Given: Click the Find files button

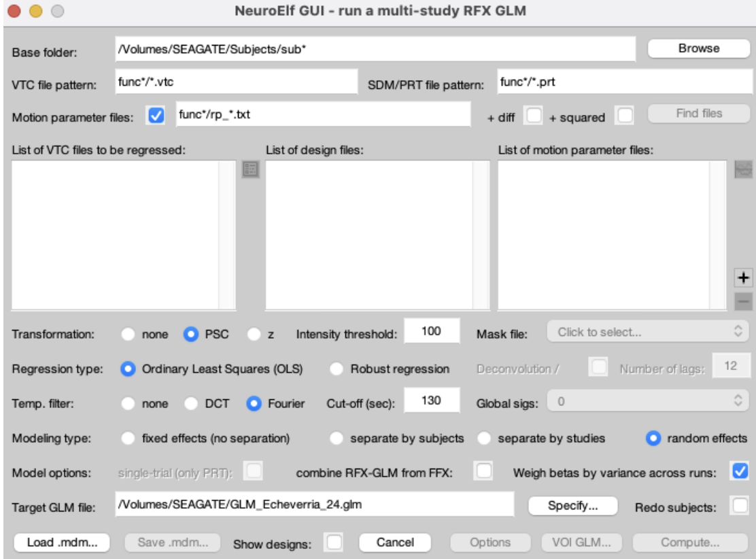Looking at the screenshot, I should [x=699, y=114].
